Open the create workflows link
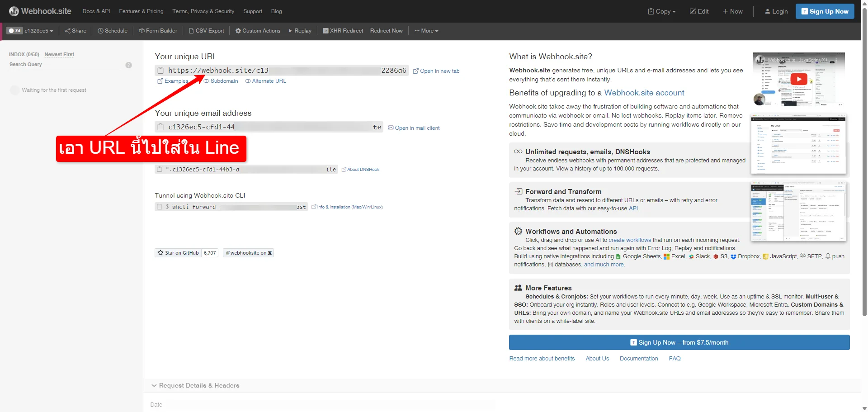 point(630,240)
